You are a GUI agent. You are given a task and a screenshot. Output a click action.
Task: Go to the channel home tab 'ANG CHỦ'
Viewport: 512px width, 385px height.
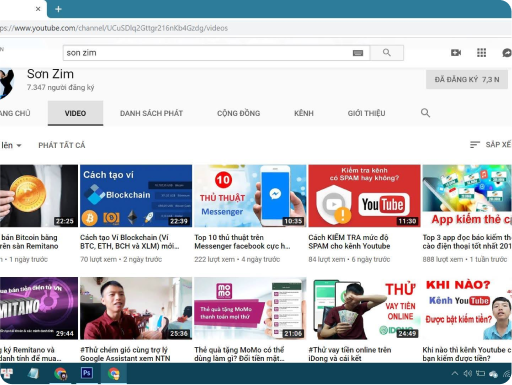15,113
